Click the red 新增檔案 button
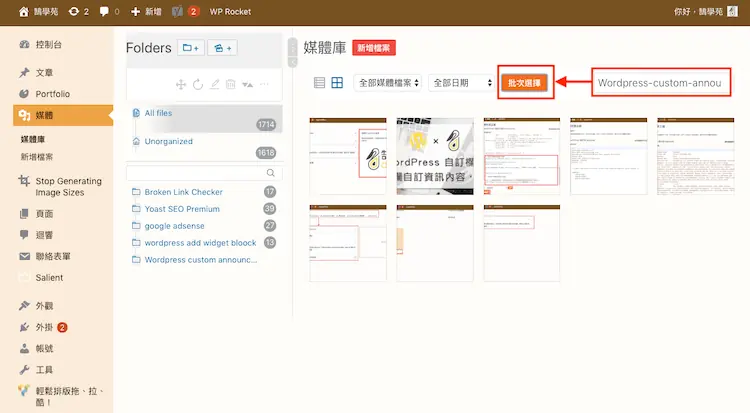Screen dimensions: 750x413 click(374, 48)
